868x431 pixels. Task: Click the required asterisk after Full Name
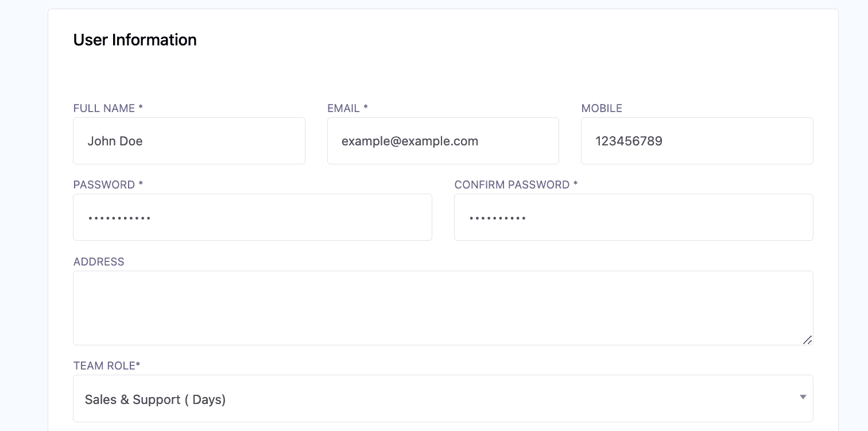(x=141, y=108)
